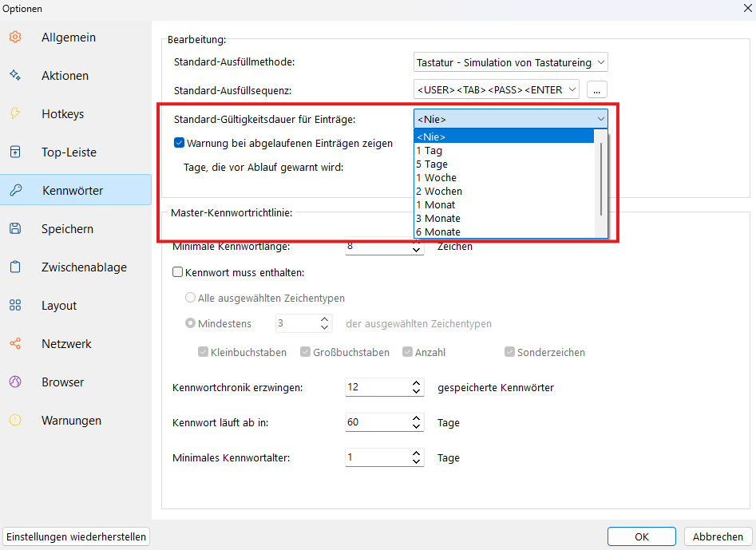756x550 pixels.
Task: Click the Top-Leiste panel icon
Action: click(15, 152)
